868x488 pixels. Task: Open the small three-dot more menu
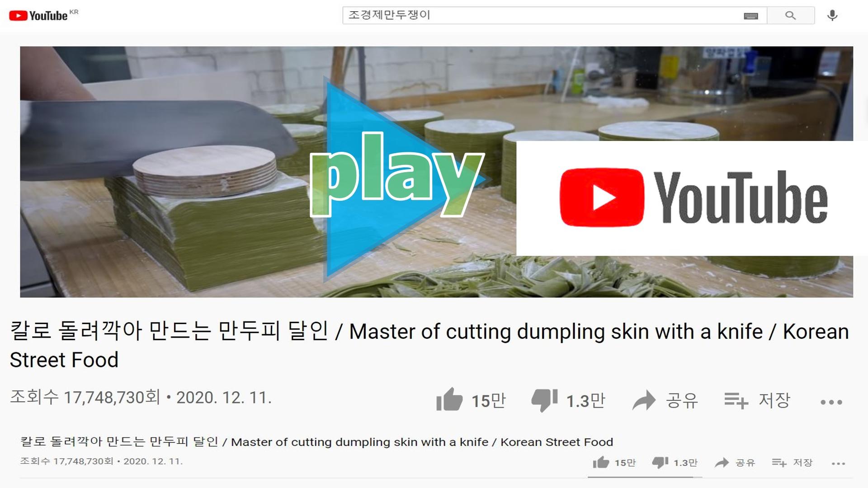pos(838,464)
